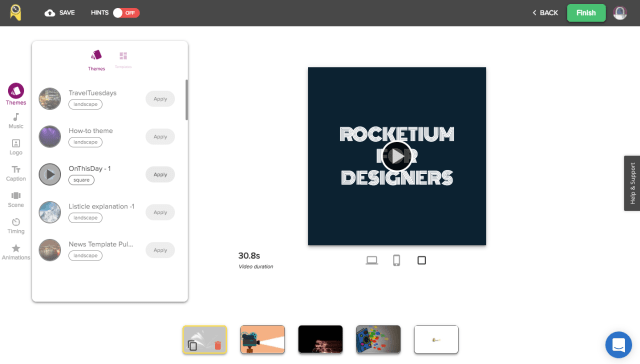This screenshot has height=364, width=640.
Task: Click the Rocketium logo icon
Action: 16,13
